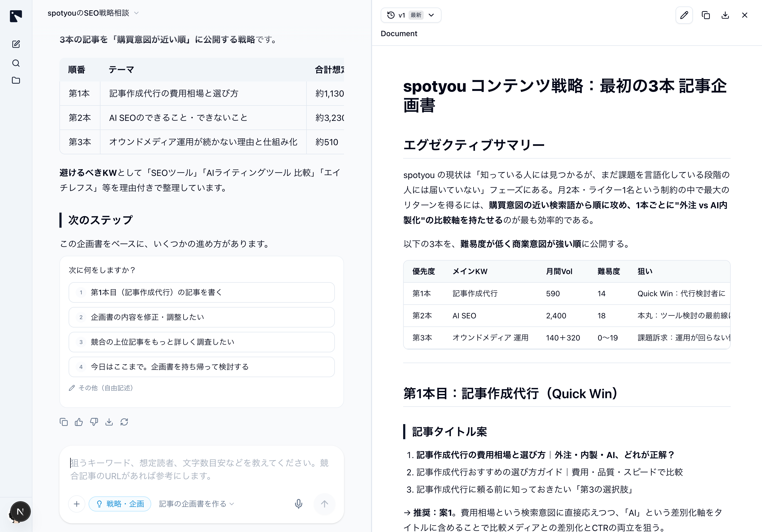Click 次に何をしますか？ prompt text
This screenshot has width=762, height=532.
click(x=102, y=270)
